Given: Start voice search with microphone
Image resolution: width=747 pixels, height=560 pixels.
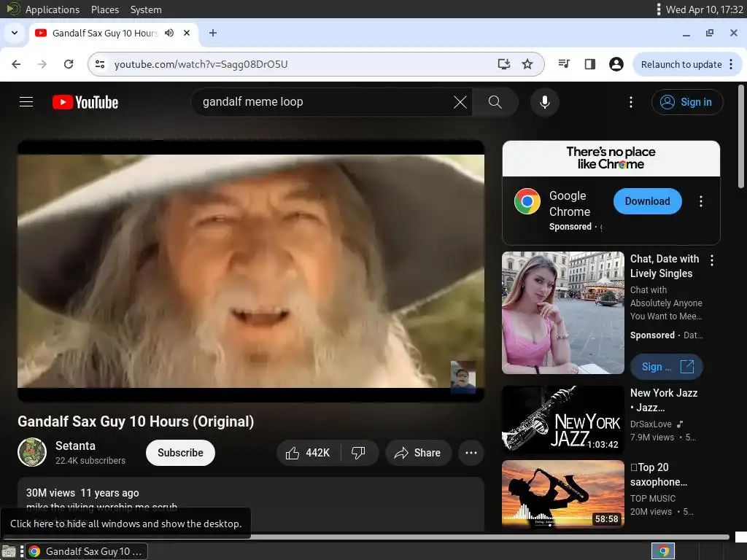Looking at the screenshot, I should coord(544,102).
